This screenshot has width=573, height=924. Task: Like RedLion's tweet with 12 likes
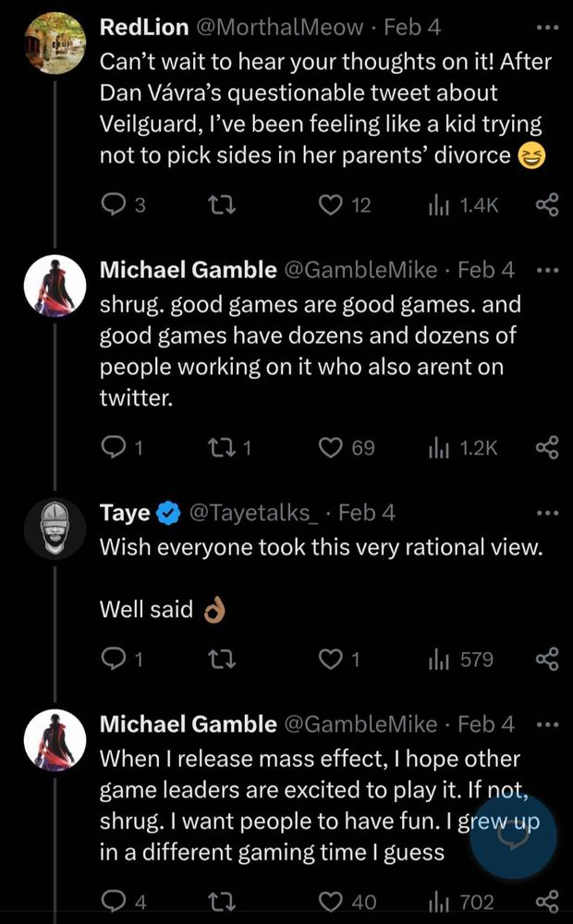pyautogui.click(x=330, y=206)
